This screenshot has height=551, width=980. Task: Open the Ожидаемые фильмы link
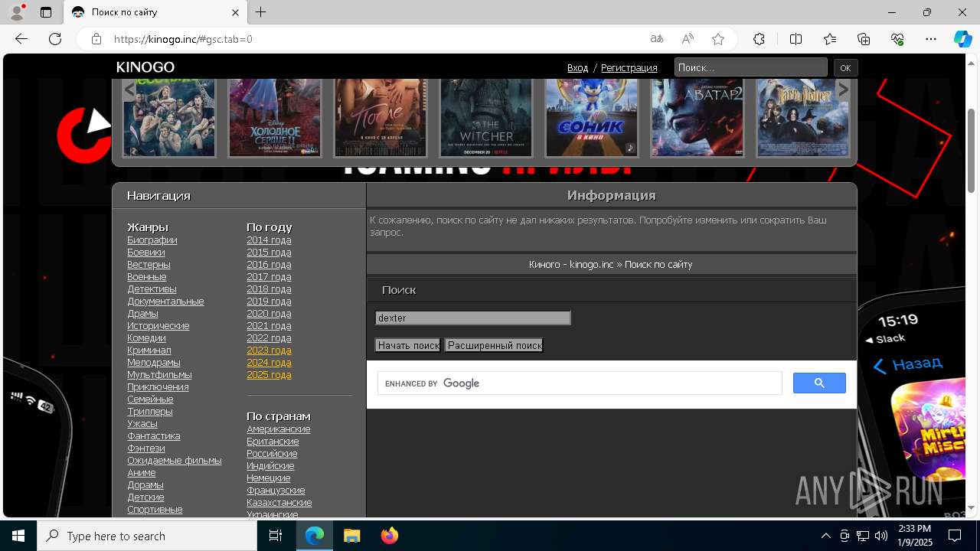coord(175,461)
